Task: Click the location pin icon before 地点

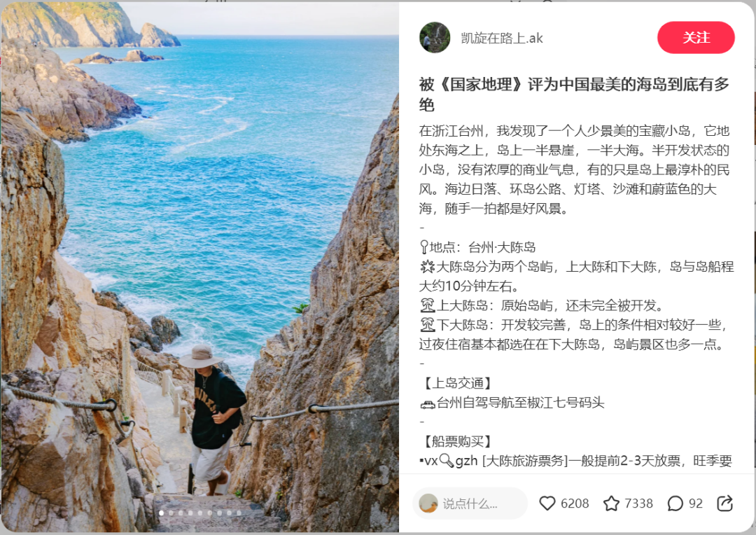Action: click(x=423, y=247)
